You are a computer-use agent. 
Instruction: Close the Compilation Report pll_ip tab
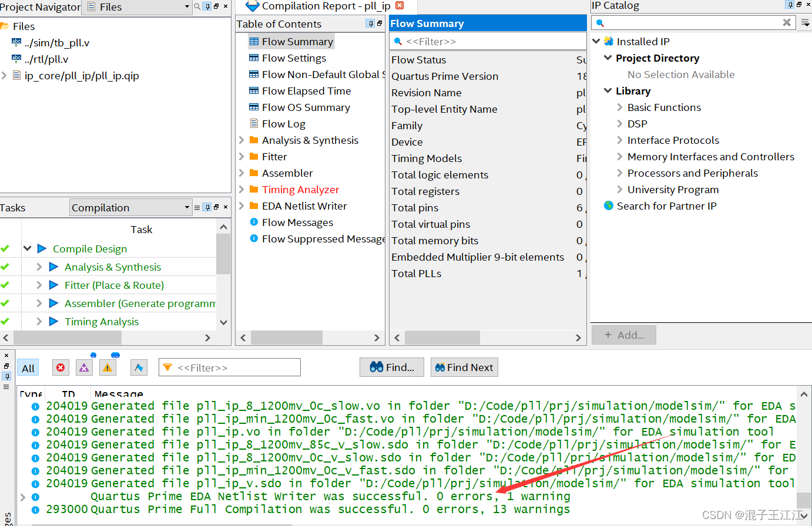click(x=400, y=5)
